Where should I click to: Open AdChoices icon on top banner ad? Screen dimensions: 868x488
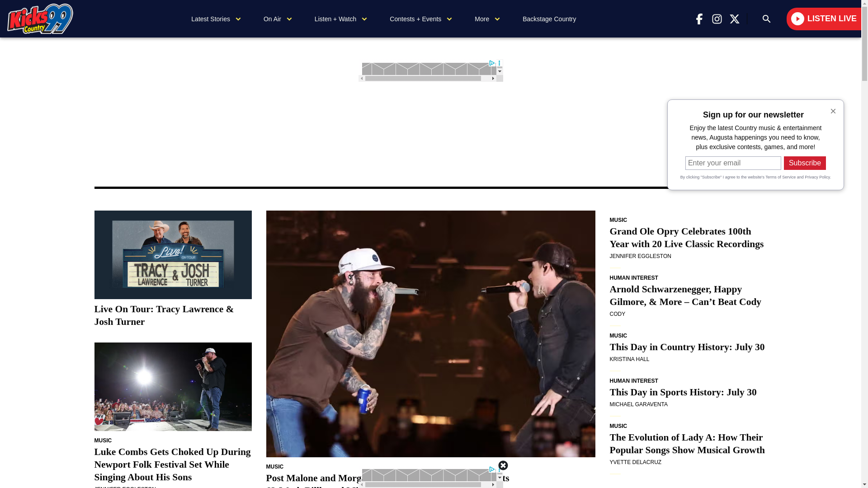(x=492, y=63)
